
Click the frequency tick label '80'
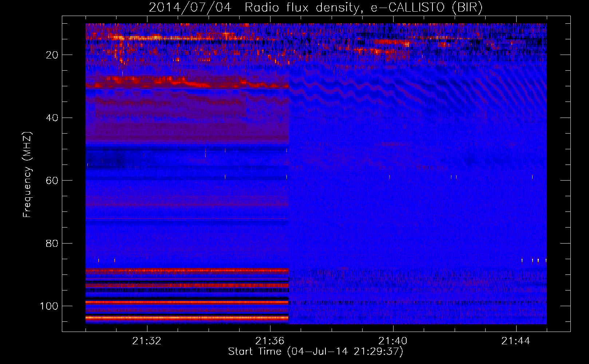tap(52, 243)
